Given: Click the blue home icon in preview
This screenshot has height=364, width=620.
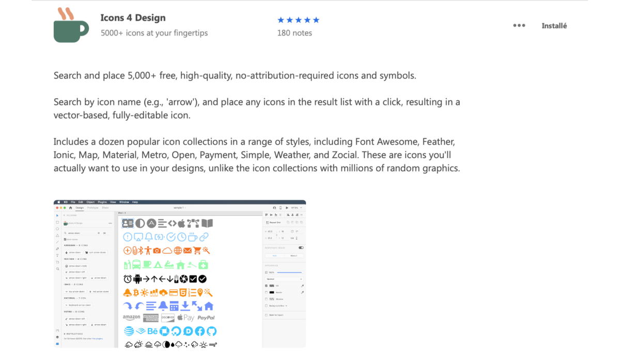Looking at the screenshot, I should click(209, 306).
